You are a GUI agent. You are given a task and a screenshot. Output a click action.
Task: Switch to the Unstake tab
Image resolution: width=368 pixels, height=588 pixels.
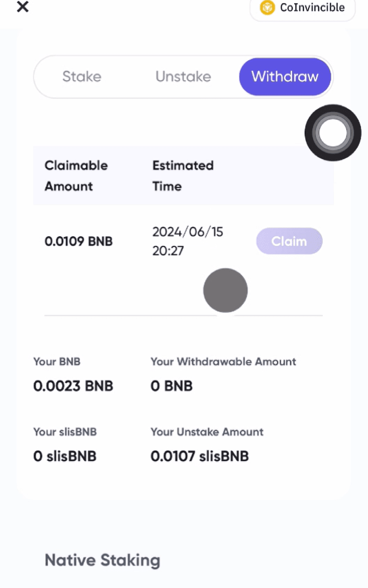183,77
